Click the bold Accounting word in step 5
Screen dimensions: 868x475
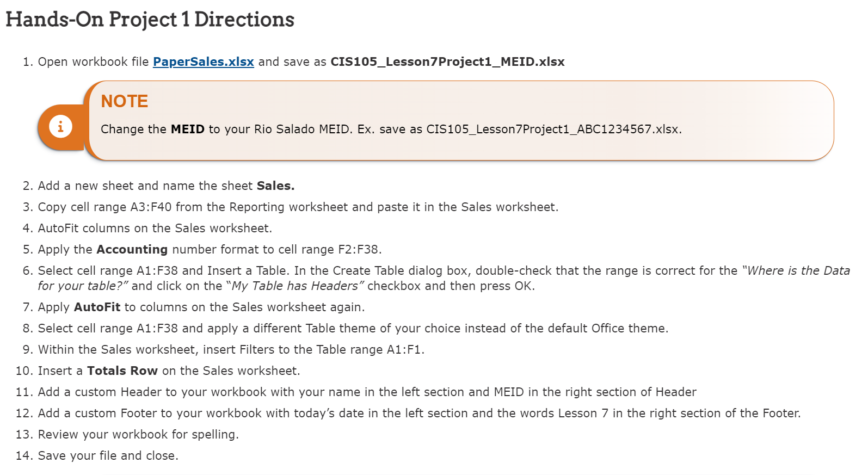click(x=132, y=250)
